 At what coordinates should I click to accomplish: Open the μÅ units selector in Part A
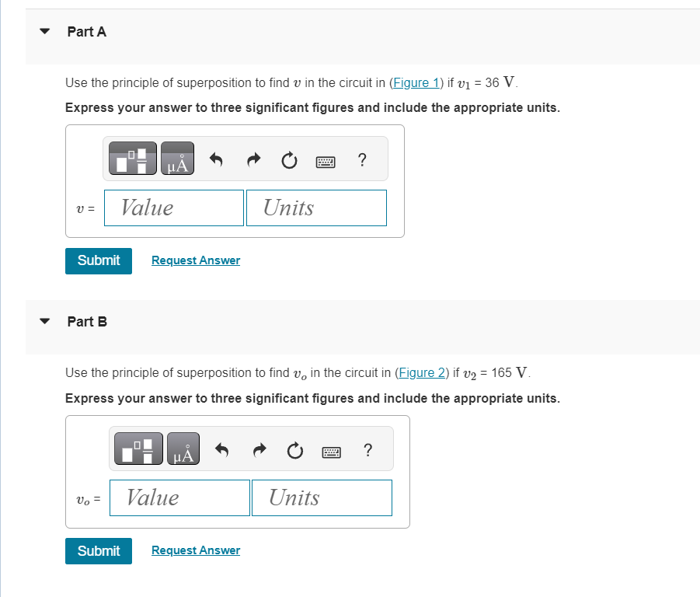pyautogui.click(x=177, y=158)
